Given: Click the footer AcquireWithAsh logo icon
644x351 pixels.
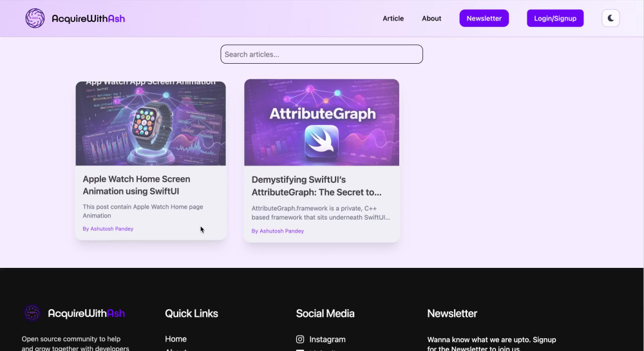Looking at the screenshot, I should tap(32, 313).
